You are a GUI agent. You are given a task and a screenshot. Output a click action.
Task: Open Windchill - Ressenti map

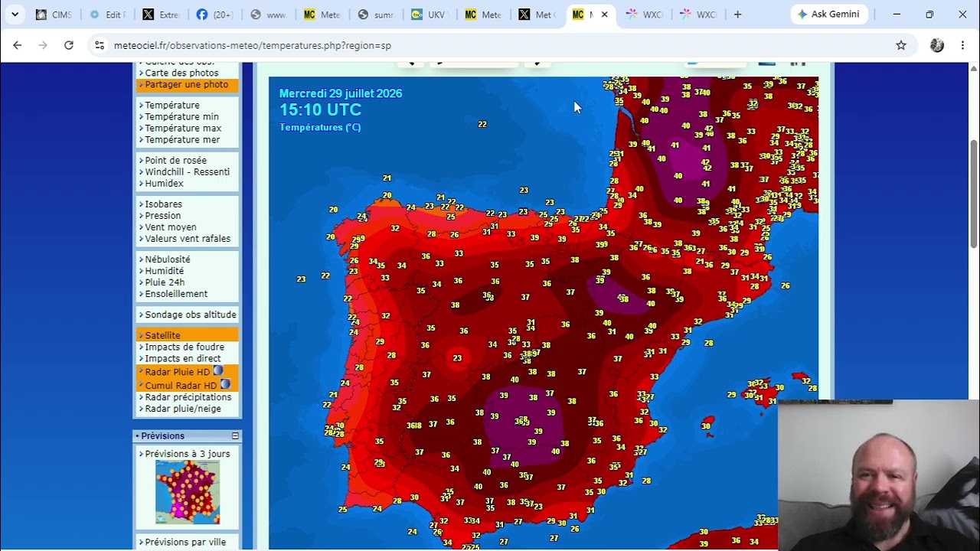[x=187, y=171]
